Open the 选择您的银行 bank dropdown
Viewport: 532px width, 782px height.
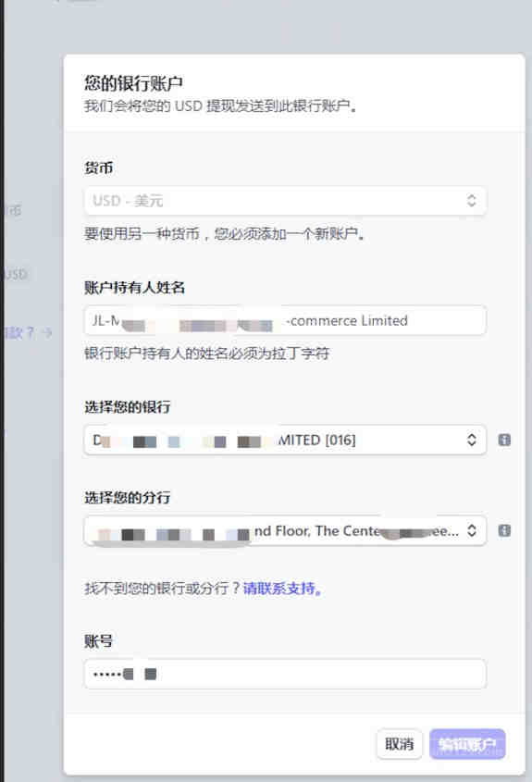point(285,440)
